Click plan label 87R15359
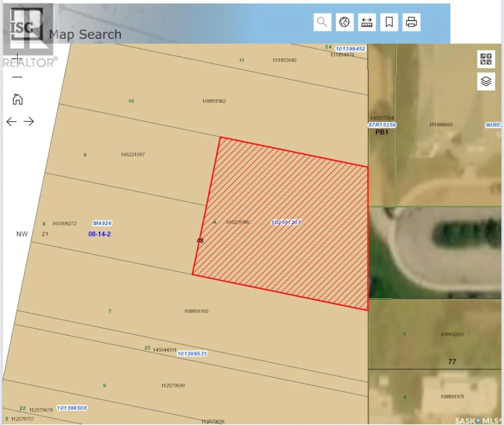The width and height of the screenshot is (504, 425). coord(382,125)
